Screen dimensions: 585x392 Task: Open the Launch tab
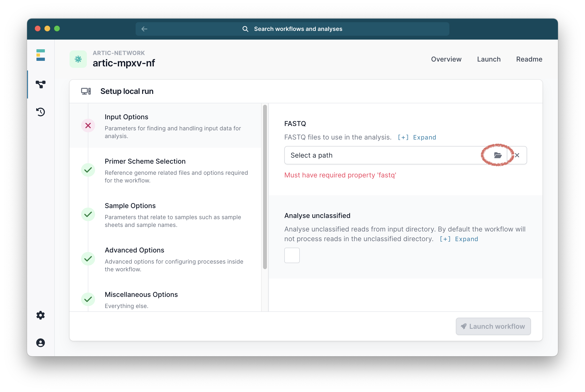pyautogui.click(x=488, y=59)
